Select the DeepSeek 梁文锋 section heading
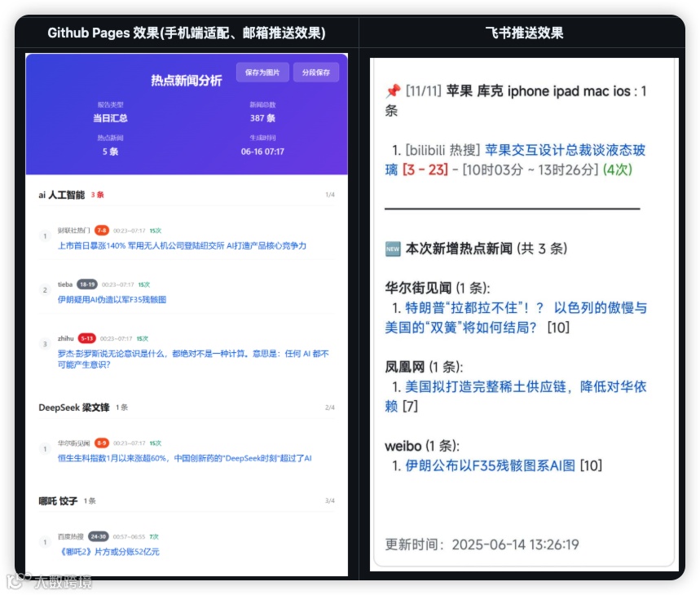Image resolution: width=700 pixels, height=595 pixels. pyautogui.click(x=74, y=408)
